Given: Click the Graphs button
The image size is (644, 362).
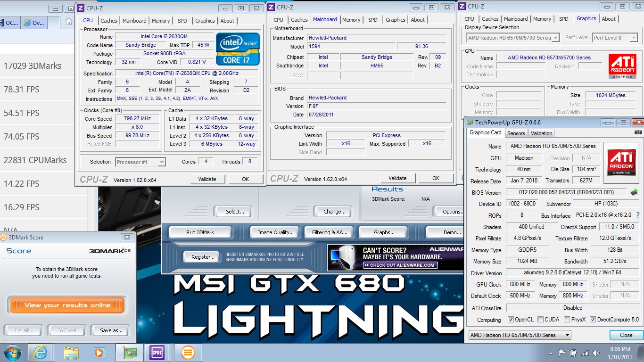Looking at the screenshot, I should click(x=384, y=232).
